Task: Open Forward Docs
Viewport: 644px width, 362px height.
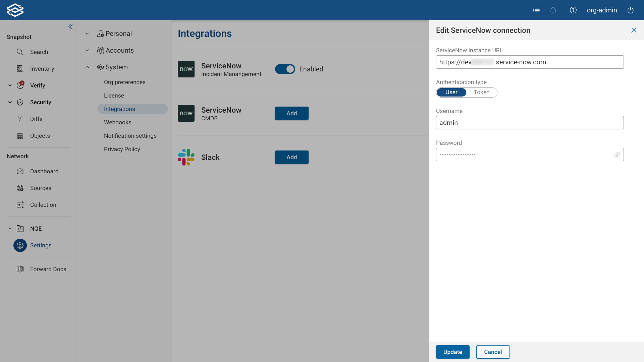Action: coord(48,269)
